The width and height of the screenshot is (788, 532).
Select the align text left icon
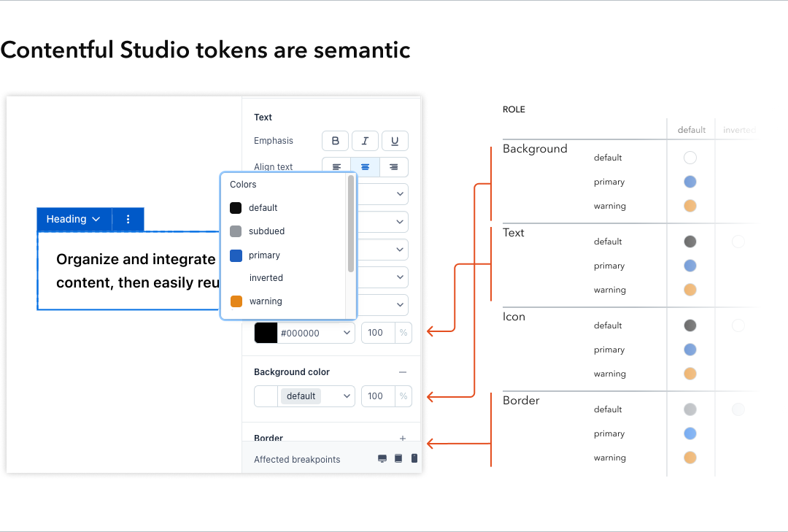click(336, 166)
